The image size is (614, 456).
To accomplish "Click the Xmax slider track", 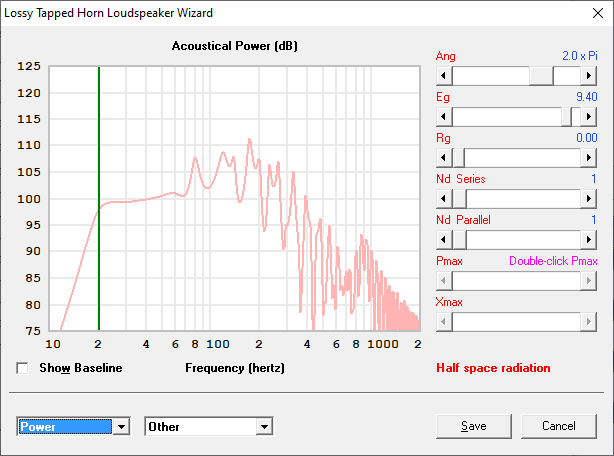I will 516,322.
